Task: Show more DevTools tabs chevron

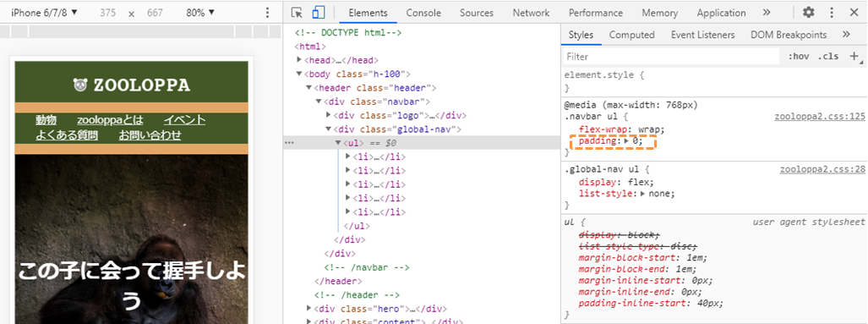Action: click(x=766, y=12)
